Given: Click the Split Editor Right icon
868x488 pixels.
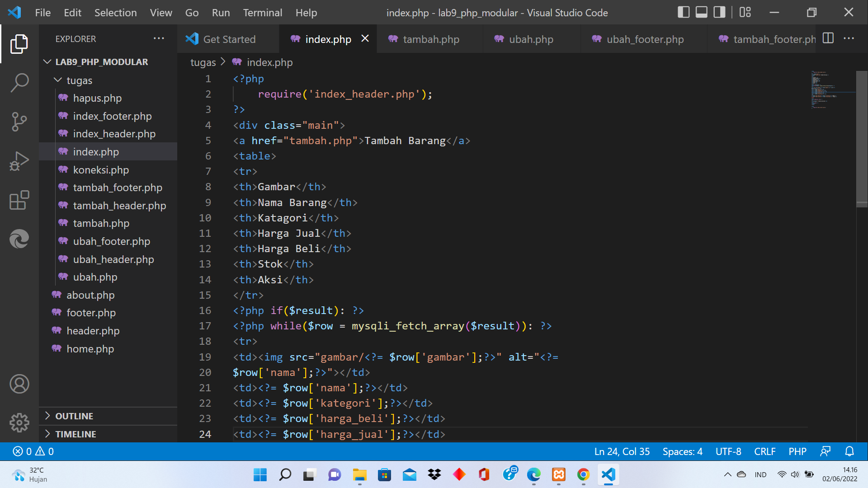Looking at the screenshot, I should click(828, 38).
